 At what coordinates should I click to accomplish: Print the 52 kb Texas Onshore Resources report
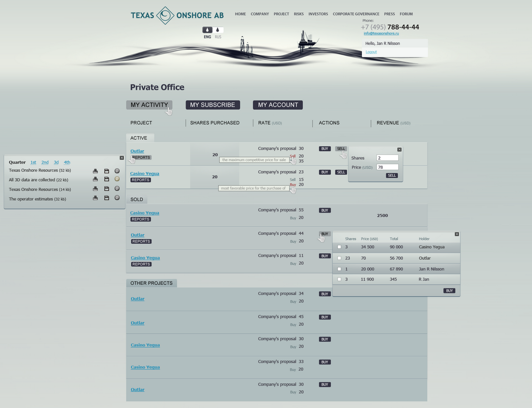click(x=95, y=171)
